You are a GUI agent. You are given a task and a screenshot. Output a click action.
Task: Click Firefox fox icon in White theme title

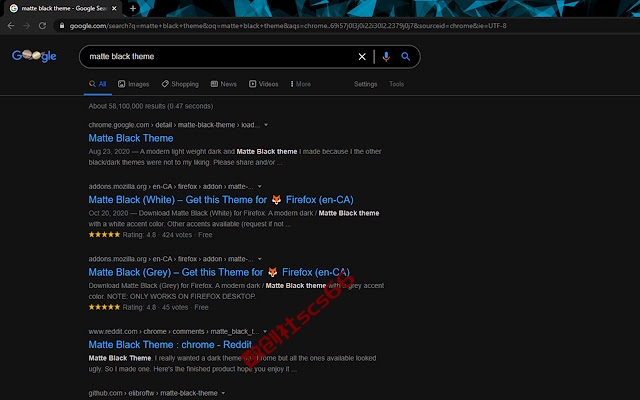click(x=276, y=200)
